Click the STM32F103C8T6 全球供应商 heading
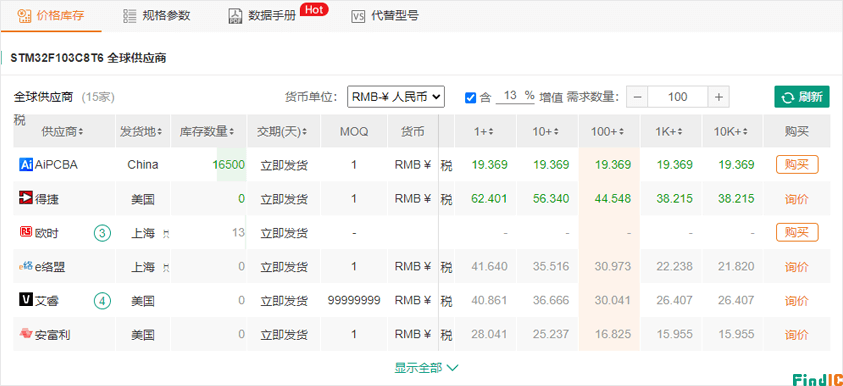 click(88, 59)
